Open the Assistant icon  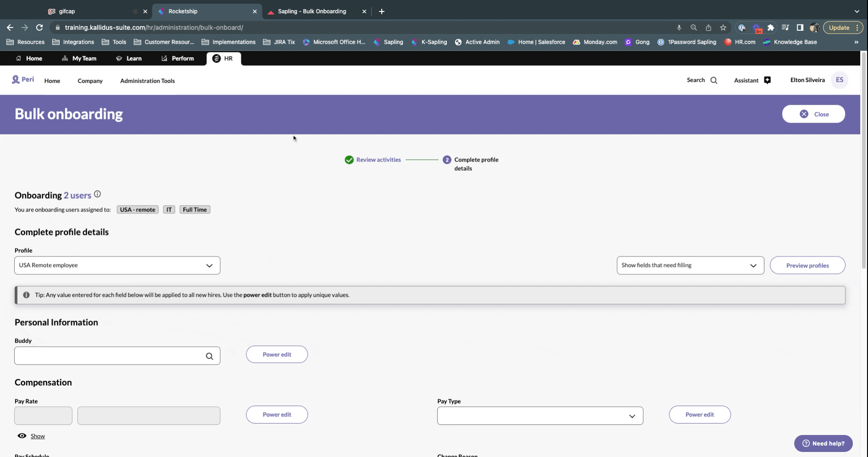(767, 80)
